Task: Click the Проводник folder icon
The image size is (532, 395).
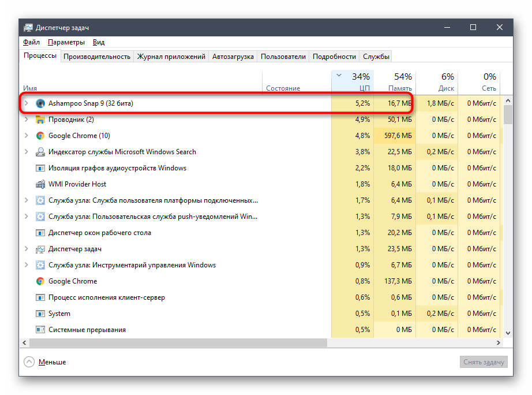Action: [40, 120]
